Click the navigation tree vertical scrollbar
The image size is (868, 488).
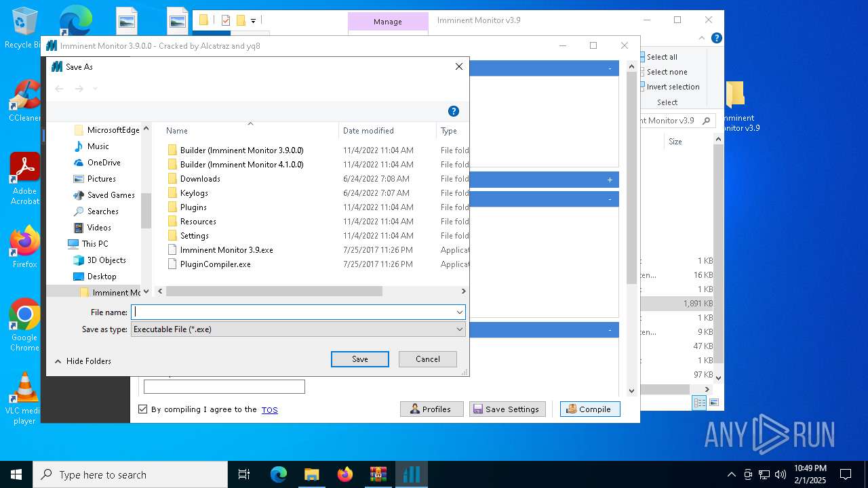(x=146, y=210)
